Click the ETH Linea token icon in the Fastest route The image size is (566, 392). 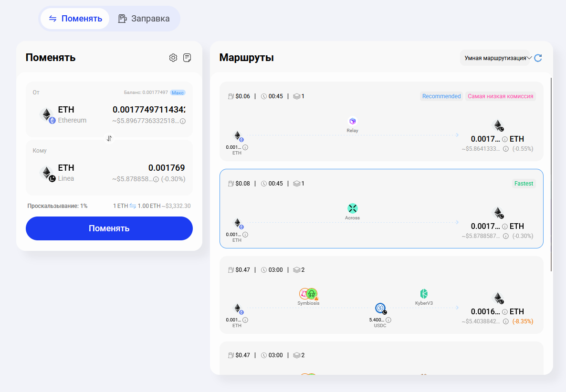click(x=499, y=213)
